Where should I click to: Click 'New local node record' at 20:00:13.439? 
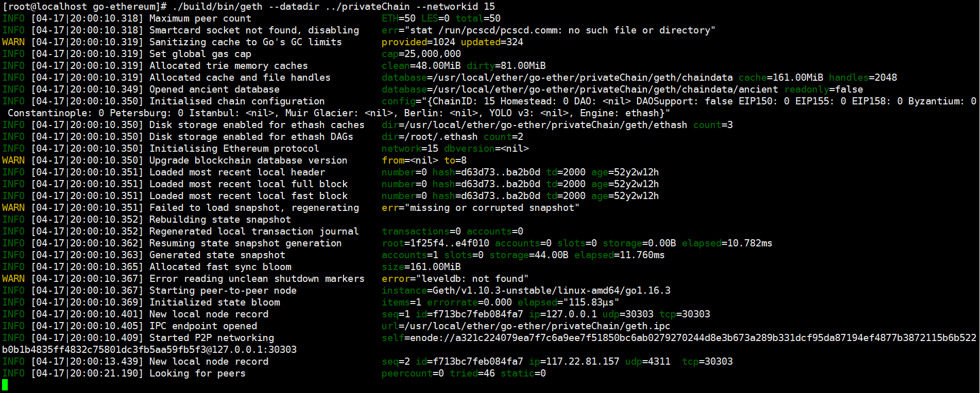click(209, 362)
